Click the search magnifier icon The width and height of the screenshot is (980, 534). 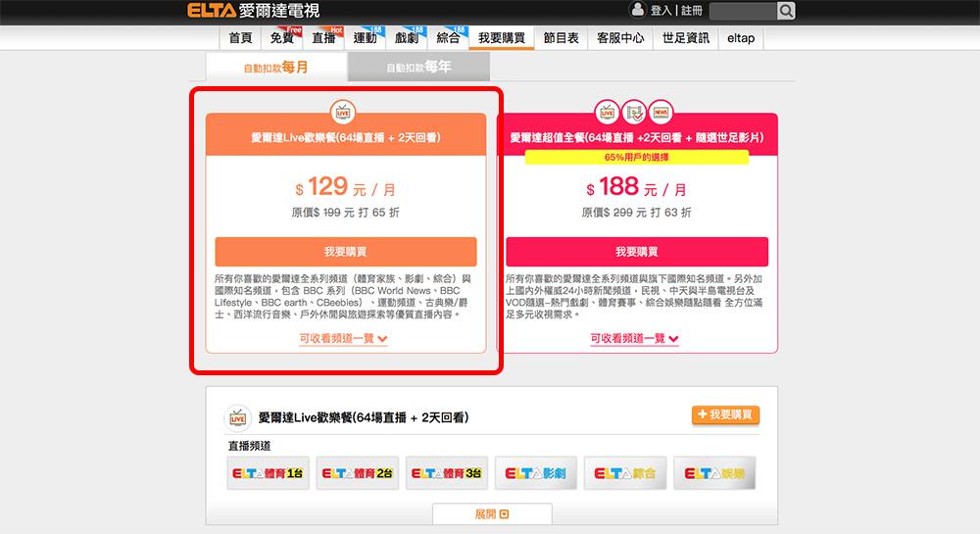point(786,11)
